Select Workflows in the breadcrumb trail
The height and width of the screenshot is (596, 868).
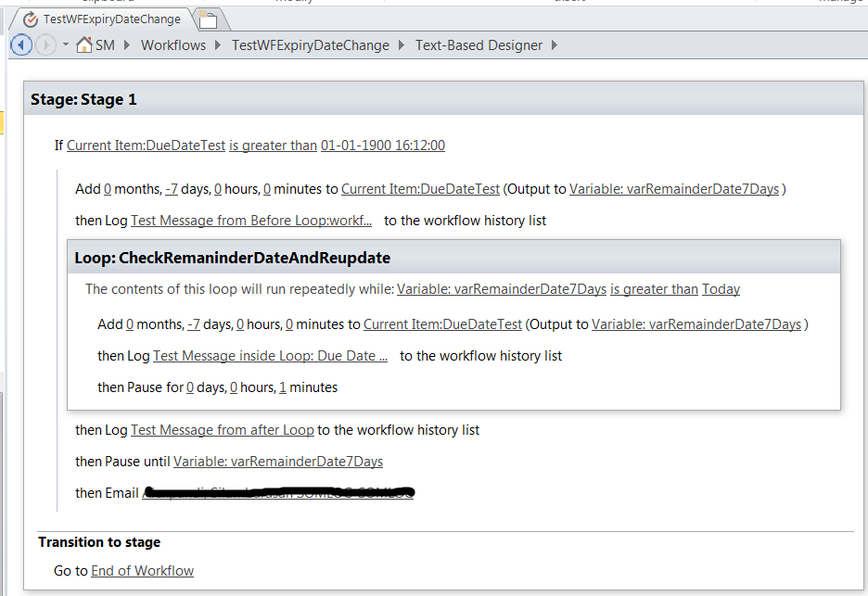(172, 44)
